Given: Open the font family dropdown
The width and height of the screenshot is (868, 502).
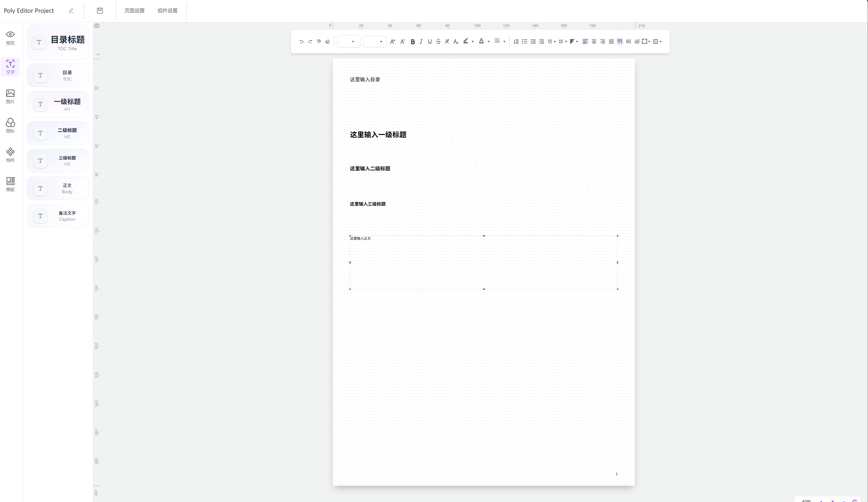Looking at the screenshot, I should (349, 42).
